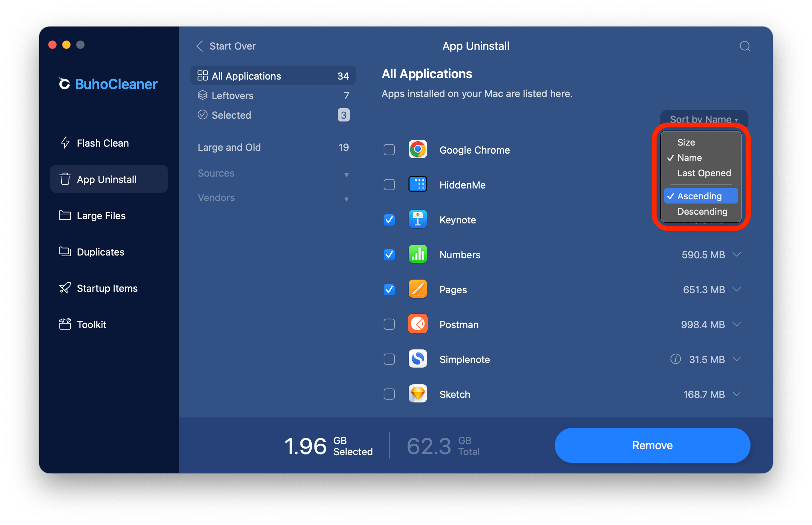
Task: Click the Postman app icon
Action: coord(418,324)
